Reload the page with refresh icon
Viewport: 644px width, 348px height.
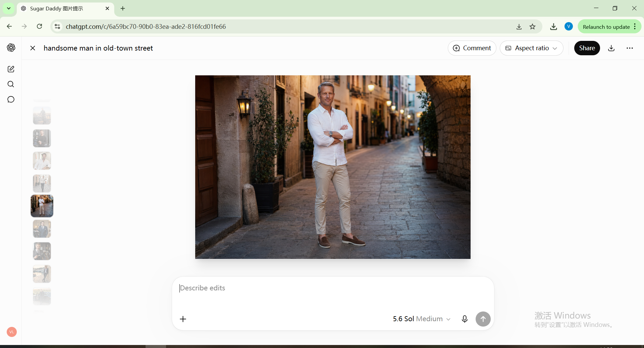coord(39,26)
